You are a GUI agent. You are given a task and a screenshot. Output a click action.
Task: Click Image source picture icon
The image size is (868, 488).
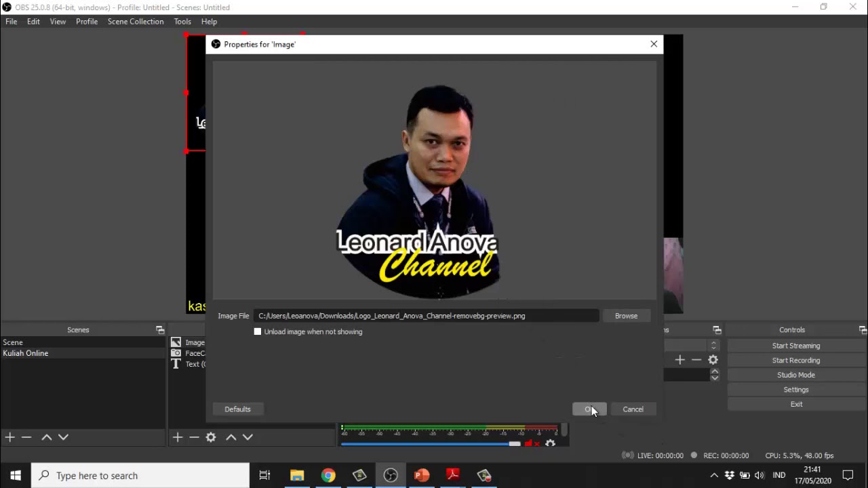coord(176,342)
